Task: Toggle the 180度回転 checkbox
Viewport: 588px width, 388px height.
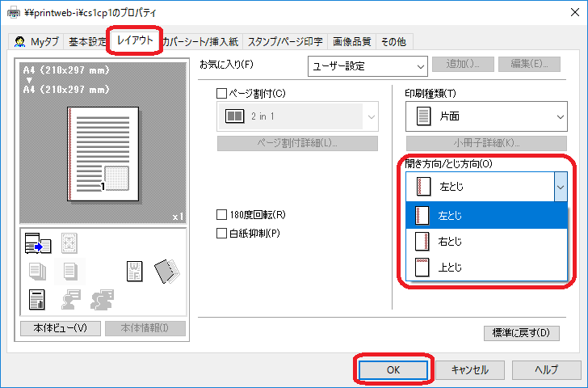Action: 221,215
